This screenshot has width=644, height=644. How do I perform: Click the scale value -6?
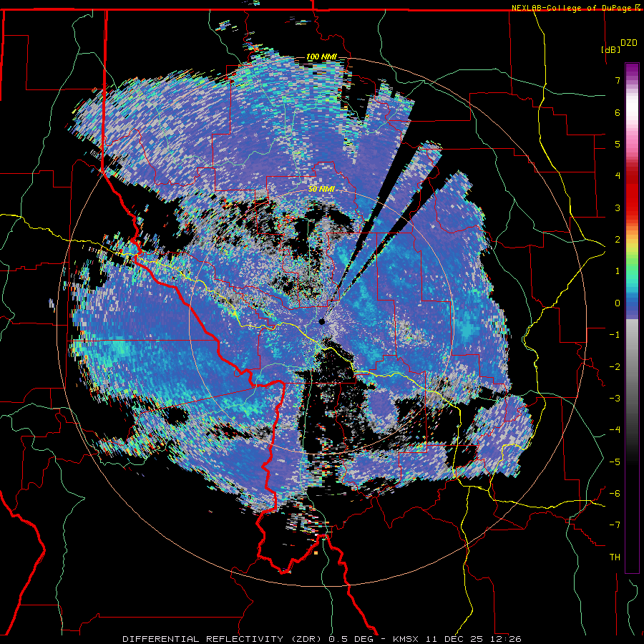pos(615,494)
